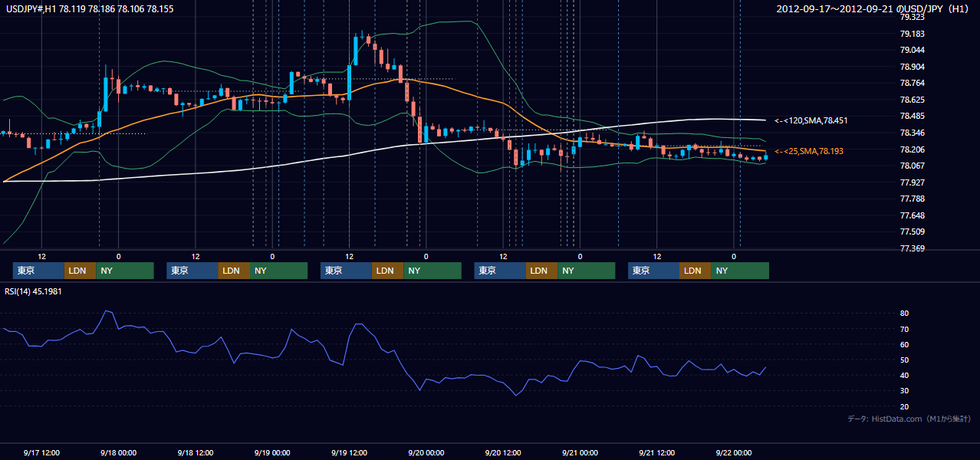Click the 9/18 12:00 time label
Screen dimensions: 980x460
click(x=196, y=452)
